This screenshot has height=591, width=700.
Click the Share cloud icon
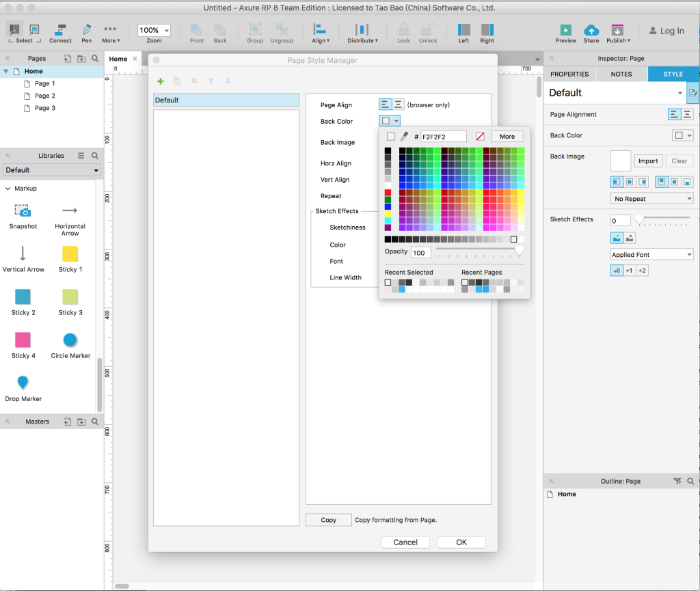point(591,30)
